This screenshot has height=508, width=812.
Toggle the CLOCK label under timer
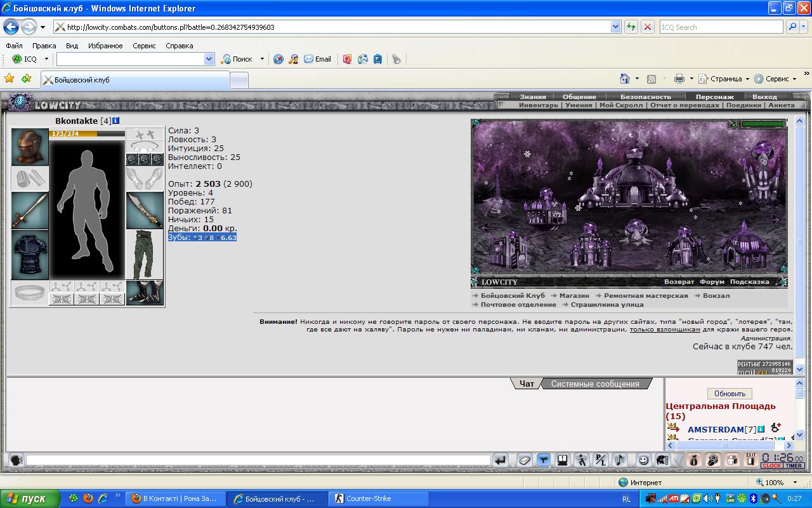771,466
